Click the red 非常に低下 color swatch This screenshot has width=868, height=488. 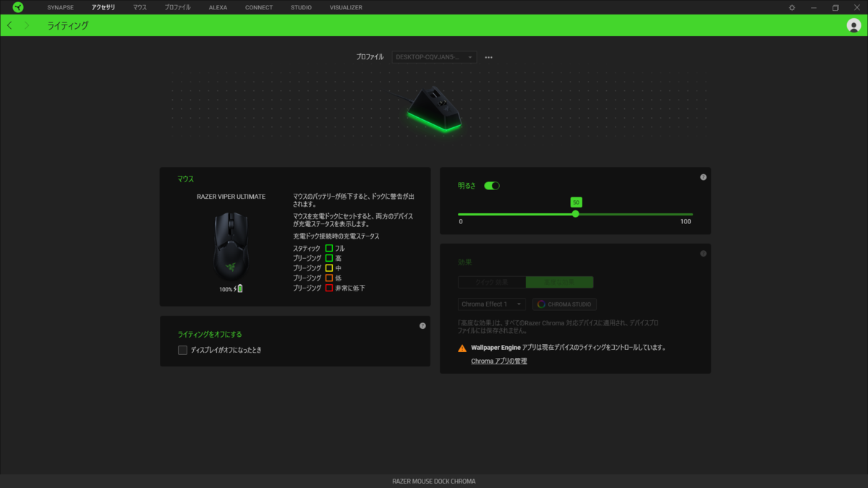[329, 288]
